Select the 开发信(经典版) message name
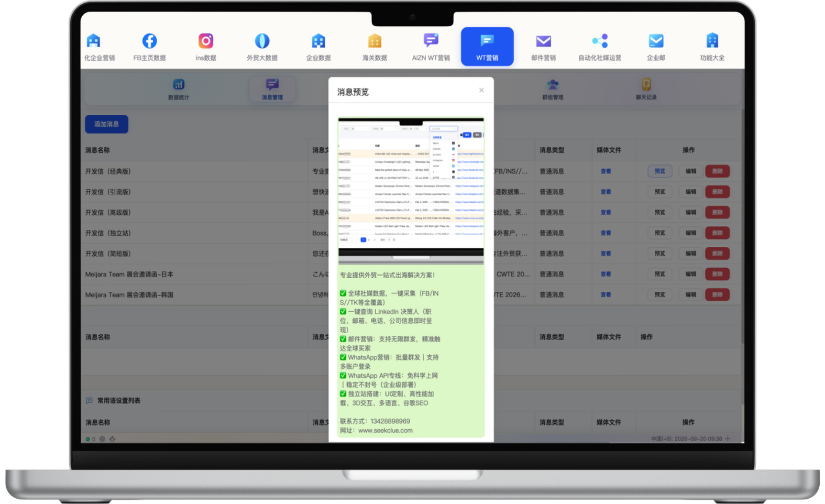Screen dimensions: 825x504 pyautogui.click(x=108, y=171)
